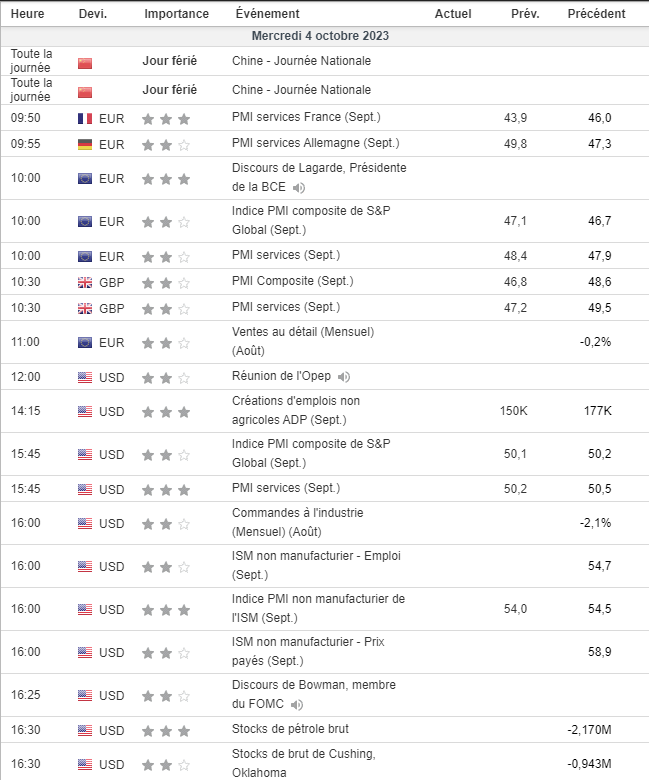Click the US flag on the ADP jobs row
Screen dimensions: 649x780
pos(85,411)
